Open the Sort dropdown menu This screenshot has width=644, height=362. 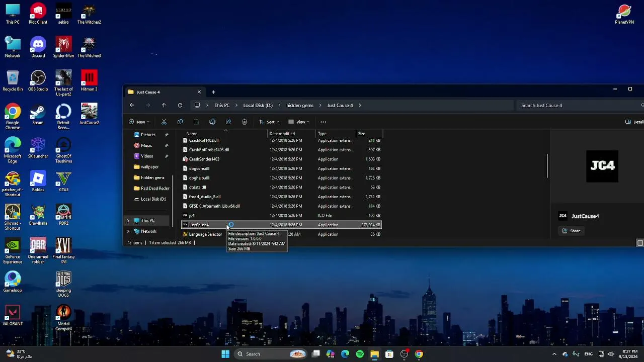click(x=269, y=122)
